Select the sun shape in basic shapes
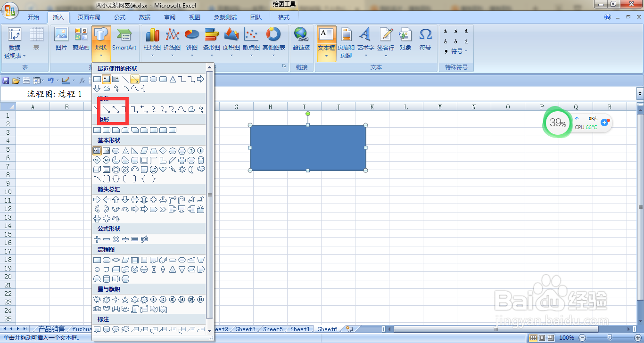 click(182, 170)
